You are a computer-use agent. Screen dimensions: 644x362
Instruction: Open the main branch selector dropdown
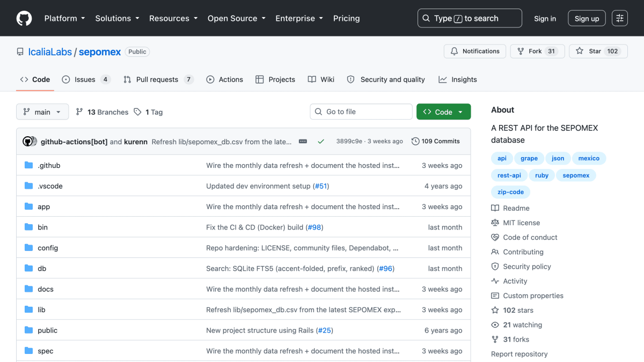[x=42, y=112]
